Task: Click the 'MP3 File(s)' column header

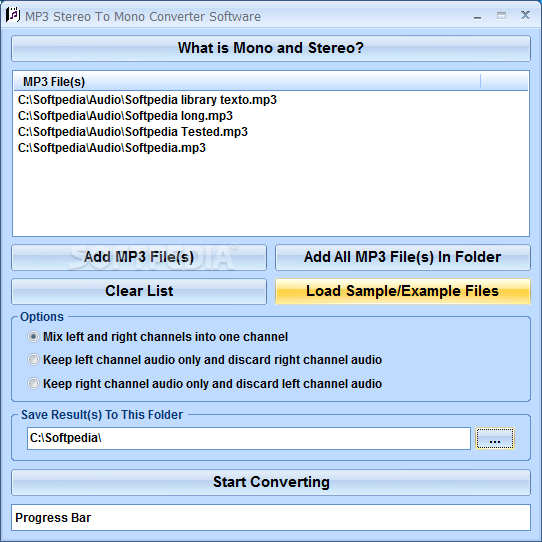Action: 247,82
